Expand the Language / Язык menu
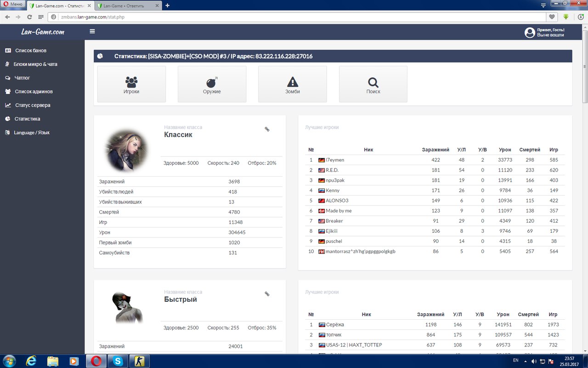Image resolution: width=588 pixels, height=368 pixels. (31, 132)
